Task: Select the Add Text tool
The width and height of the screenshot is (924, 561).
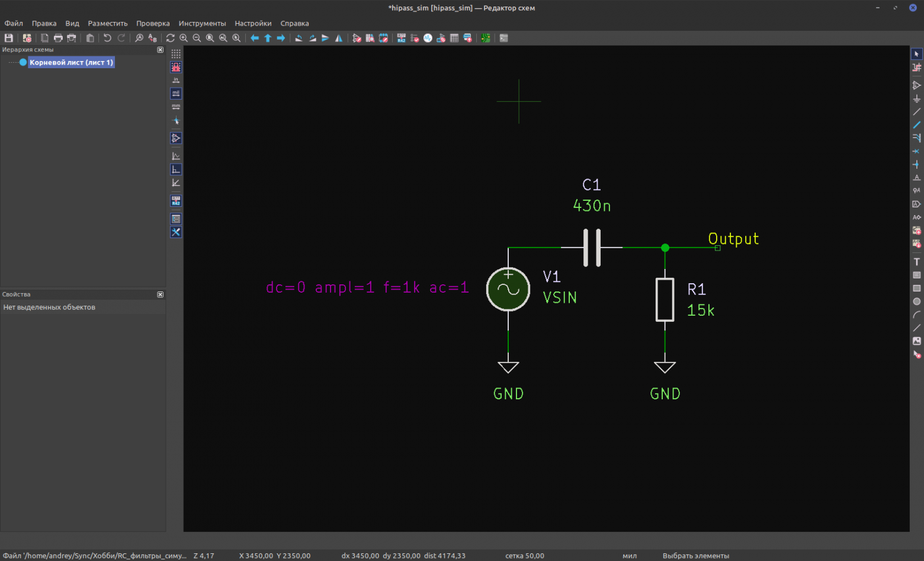Action: [916, 262]
